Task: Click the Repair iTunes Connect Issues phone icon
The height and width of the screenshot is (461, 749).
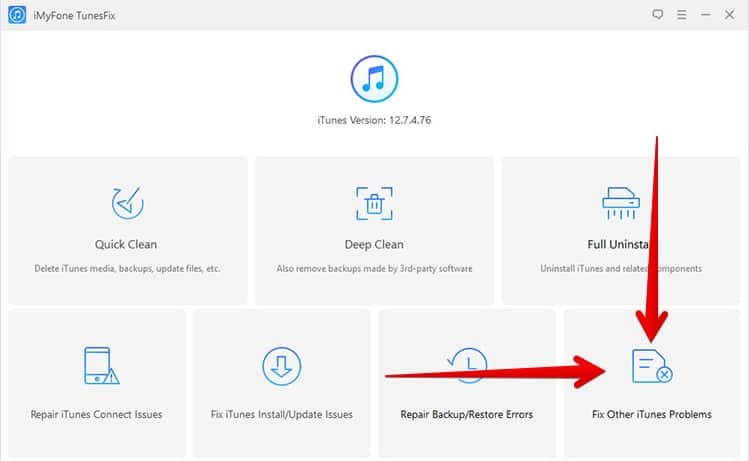Action: point(101,366)
